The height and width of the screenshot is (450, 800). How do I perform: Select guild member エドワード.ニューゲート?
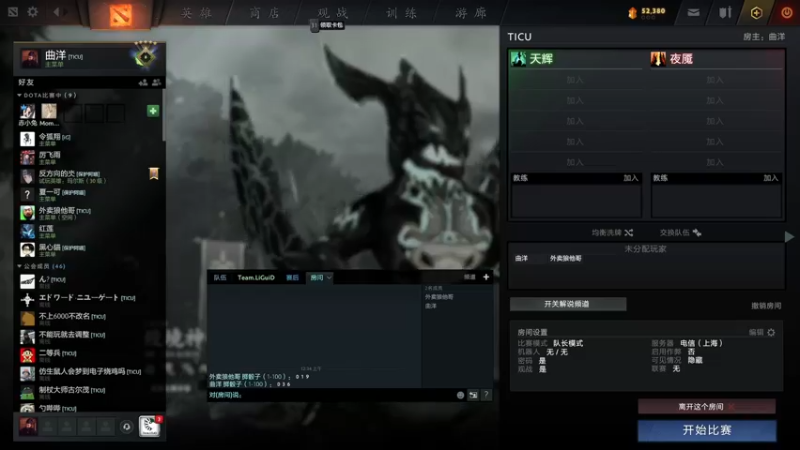click(x=89, y=298)
